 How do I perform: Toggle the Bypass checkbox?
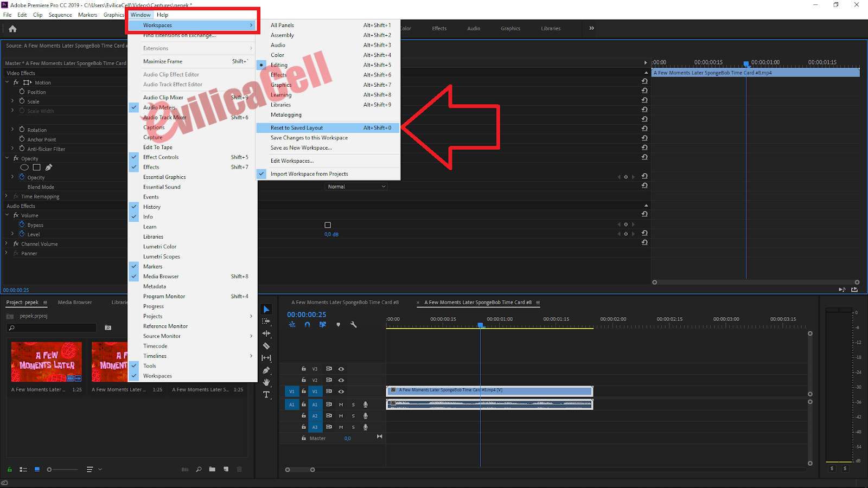coord(328,225)
